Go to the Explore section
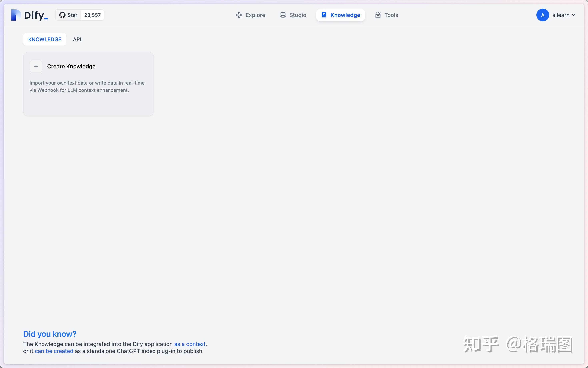The width and height of the screenshot is (588, 368). 255,15
